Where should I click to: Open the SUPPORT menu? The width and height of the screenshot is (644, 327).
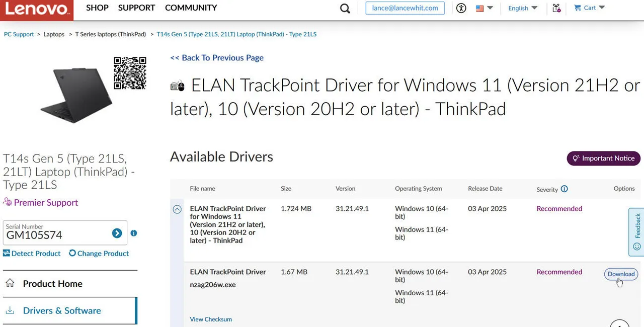coord(136,8)
